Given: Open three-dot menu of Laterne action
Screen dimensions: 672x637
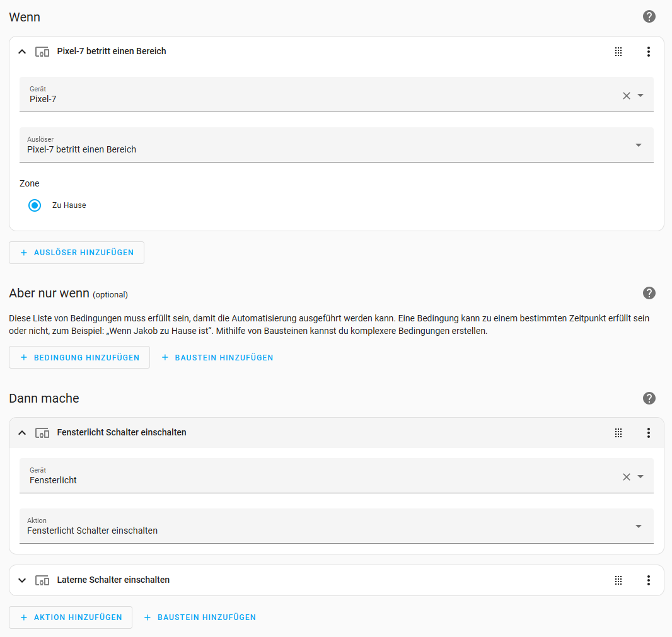Looking at the screenshot, I should [648, 580].
